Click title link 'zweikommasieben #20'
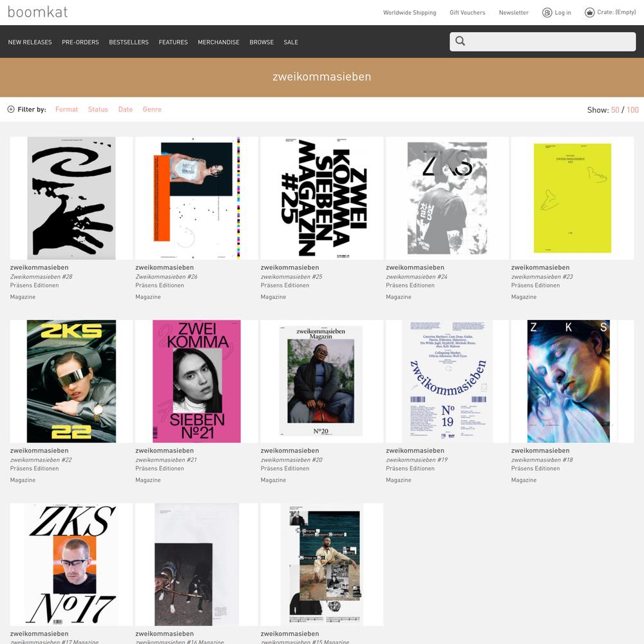644x644 pixels. point(292,460)
